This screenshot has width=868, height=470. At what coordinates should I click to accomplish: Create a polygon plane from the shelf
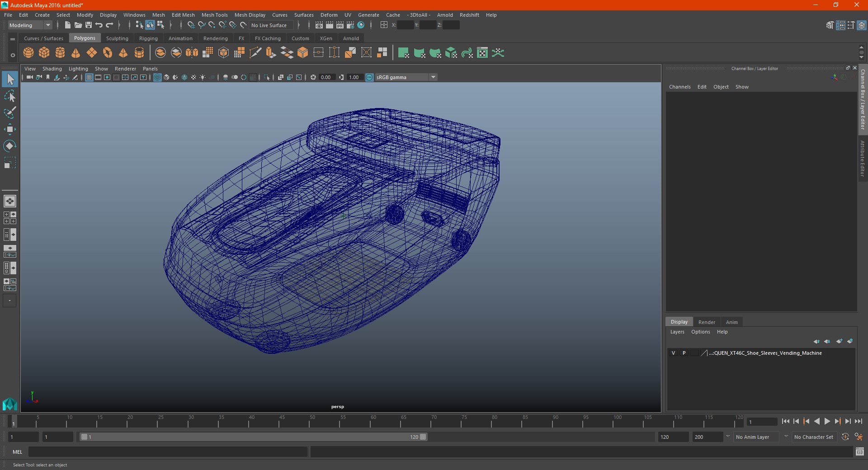92,53
